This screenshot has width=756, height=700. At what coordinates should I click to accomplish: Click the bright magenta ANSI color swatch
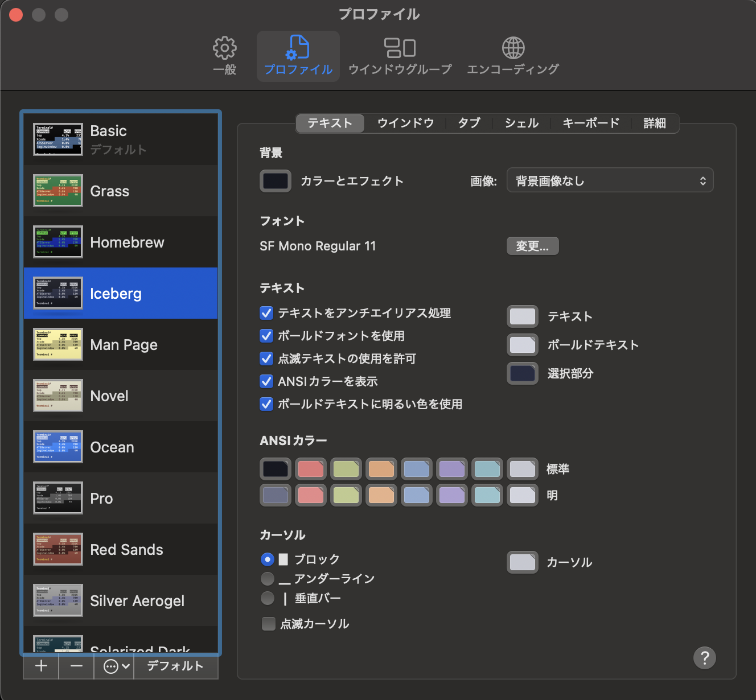click(x=452, y=495)
